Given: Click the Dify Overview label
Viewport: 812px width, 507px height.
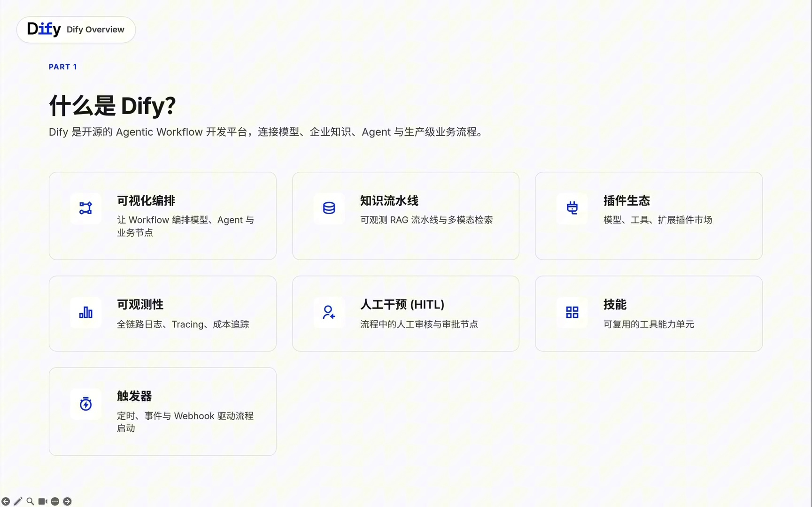Looking at the screenshot, I should [95, 30].
